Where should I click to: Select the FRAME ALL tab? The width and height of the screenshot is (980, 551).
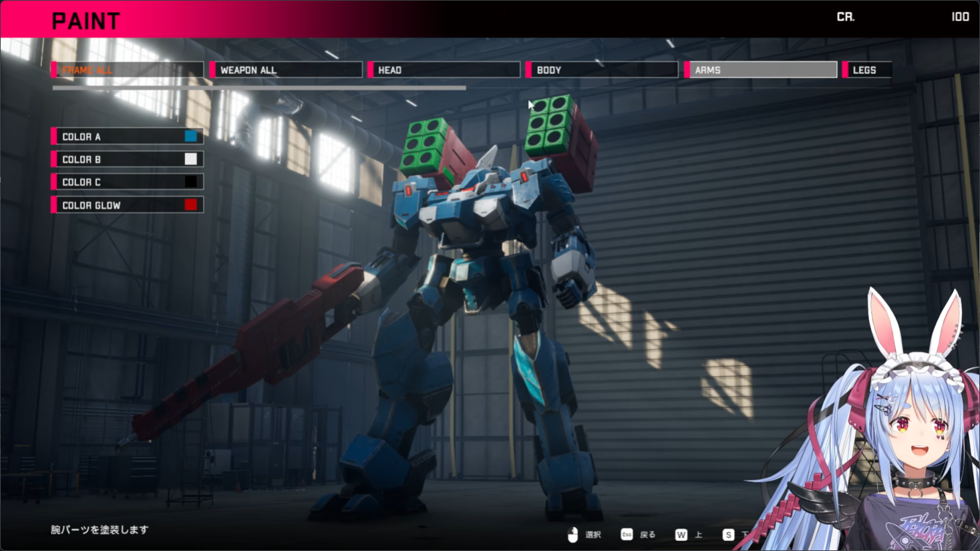128,69
